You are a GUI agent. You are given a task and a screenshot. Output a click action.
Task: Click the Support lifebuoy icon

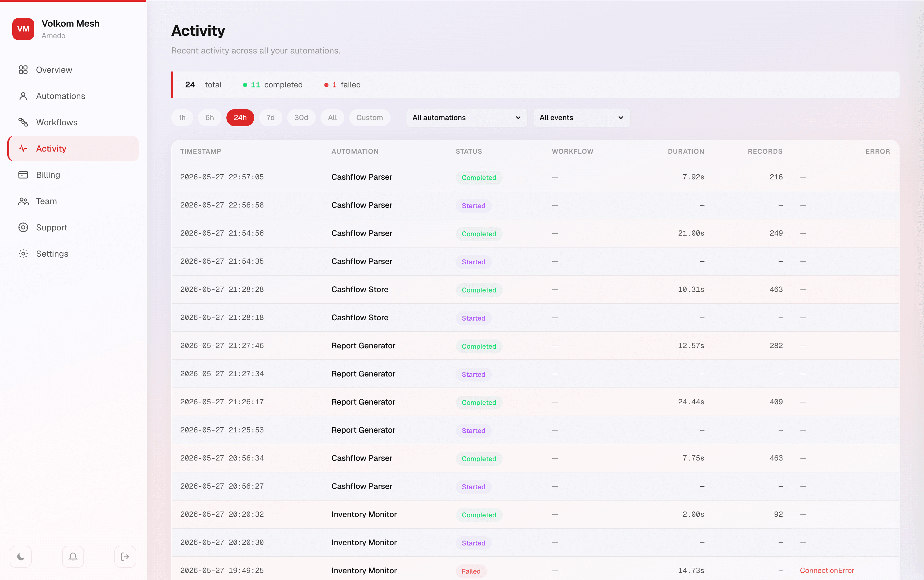point(23,227)
